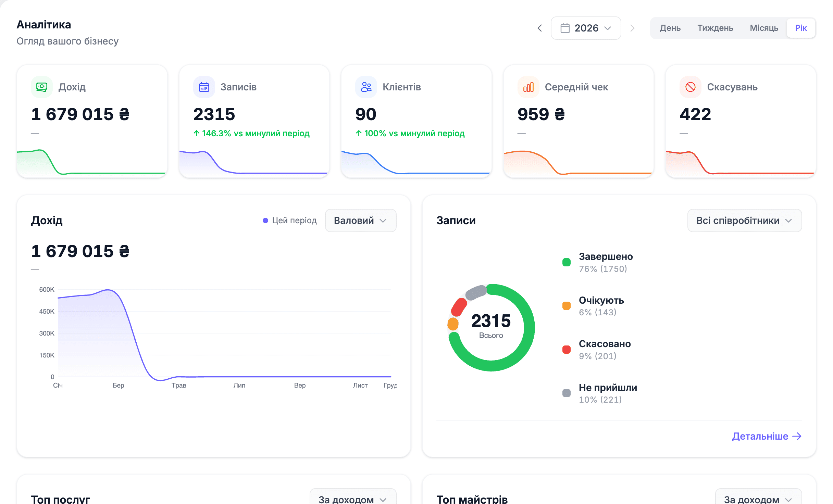Viewport: 833px width, 504px height.
Task: Click the people icon on Клієнтів card
Action: pyautogui.click(x=366, y=87)
